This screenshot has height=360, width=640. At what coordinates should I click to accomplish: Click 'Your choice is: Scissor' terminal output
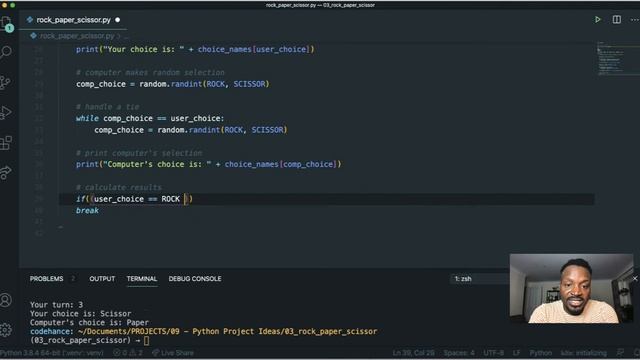pos(80,313)
